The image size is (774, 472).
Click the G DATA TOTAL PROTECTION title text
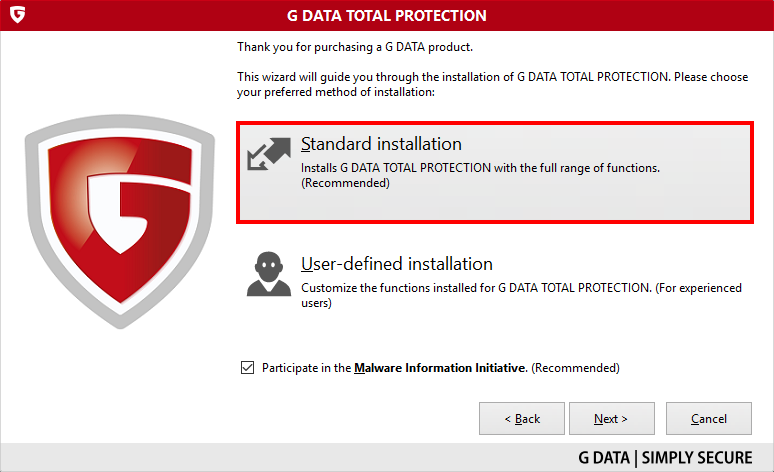387,15
